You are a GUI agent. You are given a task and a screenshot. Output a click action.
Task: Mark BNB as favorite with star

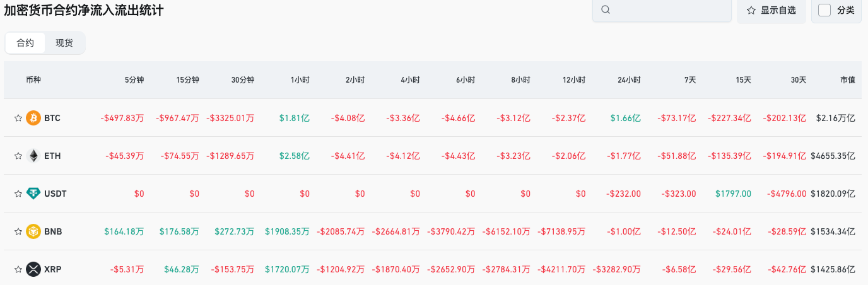point(18,231)
